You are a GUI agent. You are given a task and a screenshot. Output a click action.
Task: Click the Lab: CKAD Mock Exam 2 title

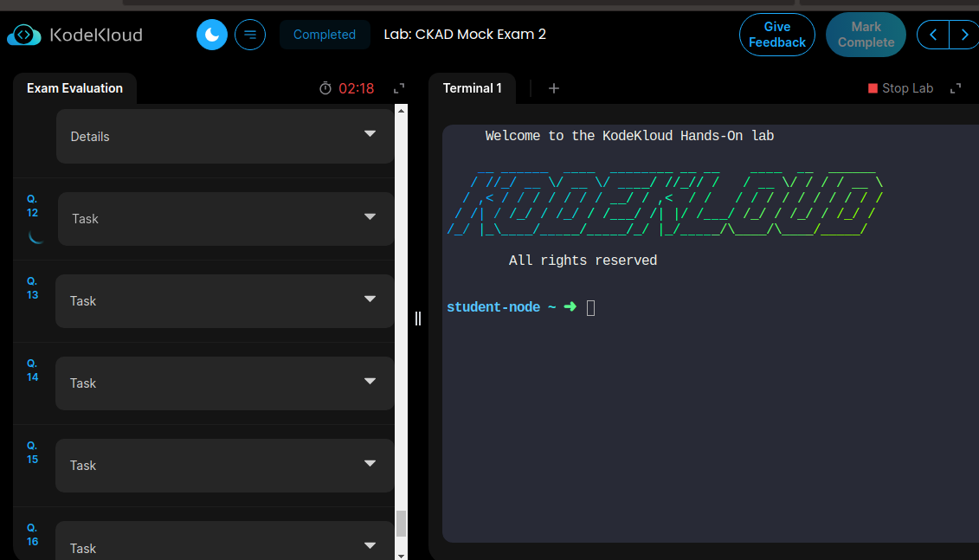[465, 35]
